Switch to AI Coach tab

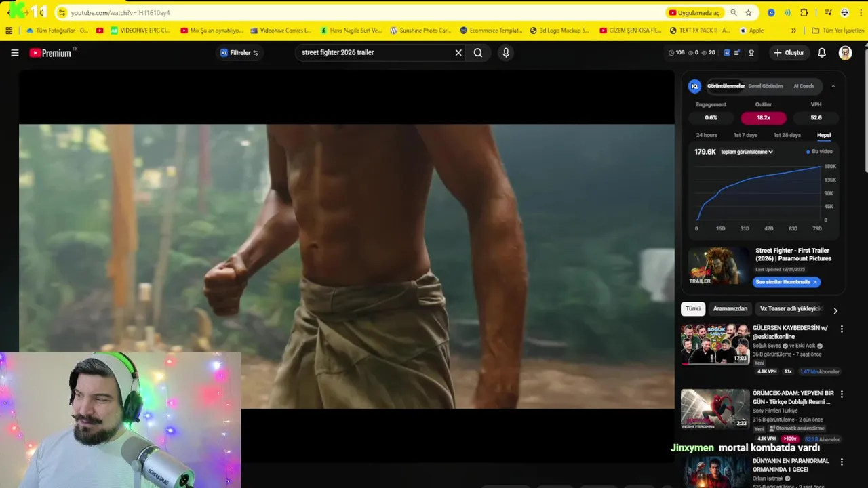coord(804,86)
